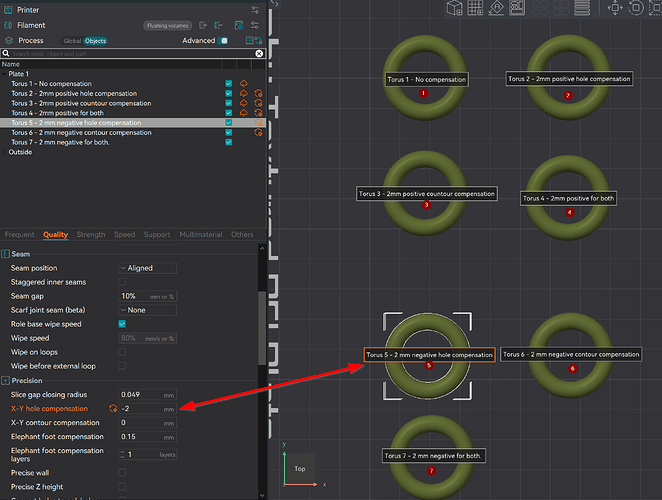Click Torus 2 label in viewport

coord(569,79)
